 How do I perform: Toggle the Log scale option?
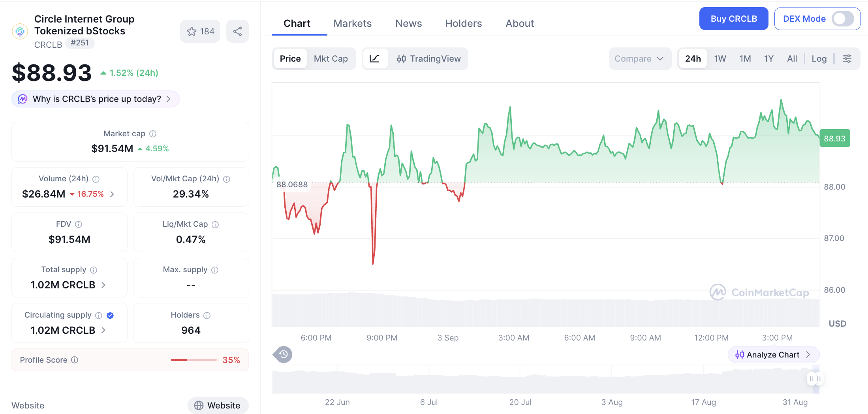[x=819, y=58]
